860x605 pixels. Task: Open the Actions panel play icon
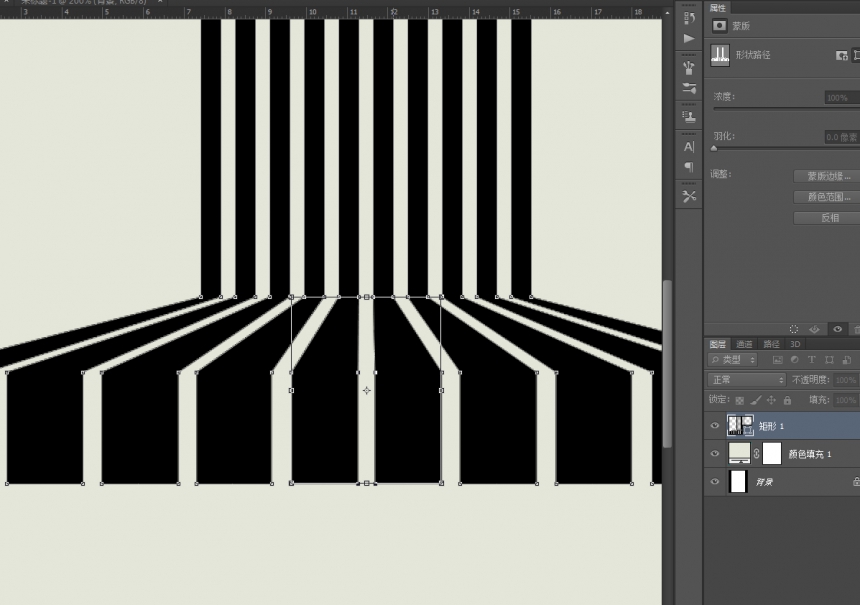689,38
